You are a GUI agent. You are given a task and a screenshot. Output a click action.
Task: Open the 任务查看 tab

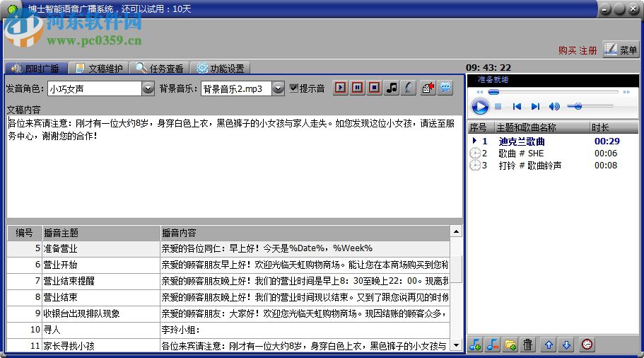159,68
